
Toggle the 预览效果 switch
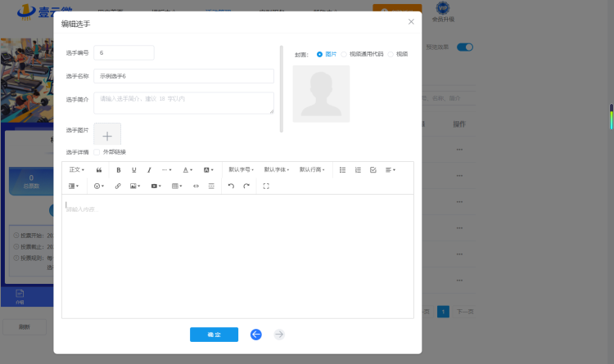(x=465, y=47)
